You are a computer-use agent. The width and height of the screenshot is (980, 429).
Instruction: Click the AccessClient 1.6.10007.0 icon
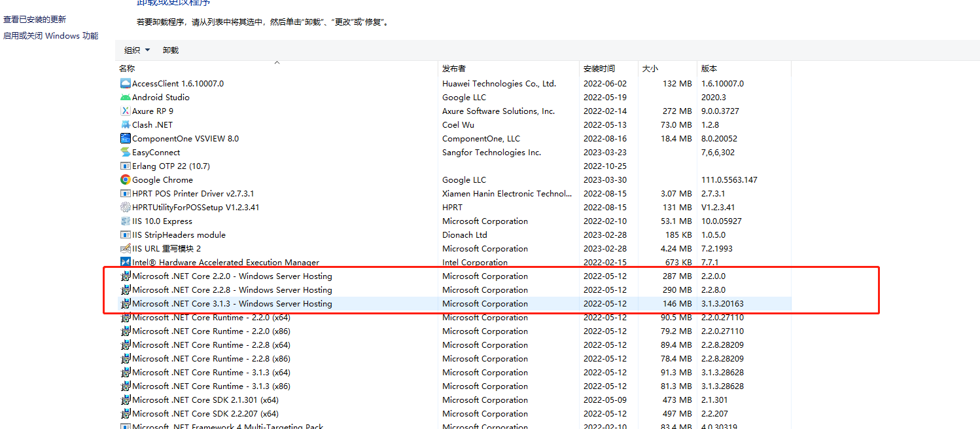(126, 83)
